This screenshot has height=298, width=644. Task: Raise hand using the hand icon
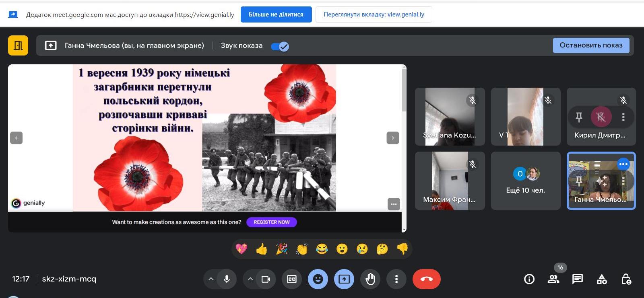(x=370, y=279)
